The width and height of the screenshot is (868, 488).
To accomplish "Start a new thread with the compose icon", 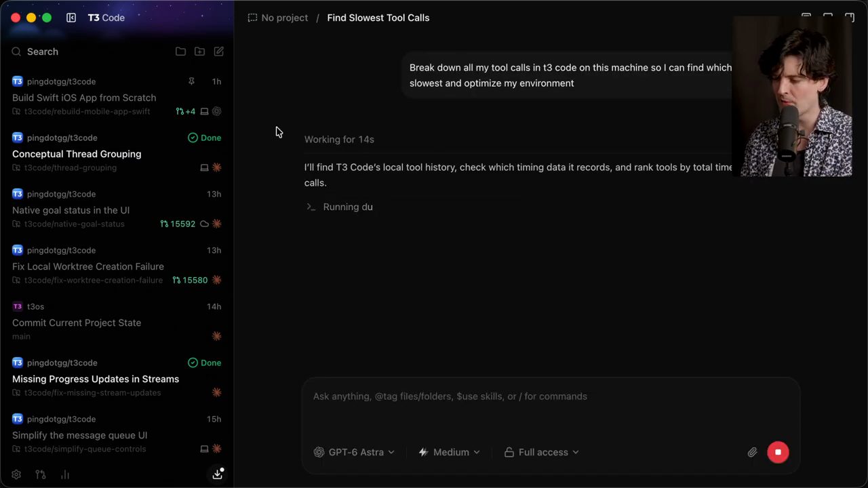I will (x=219, y=52).
